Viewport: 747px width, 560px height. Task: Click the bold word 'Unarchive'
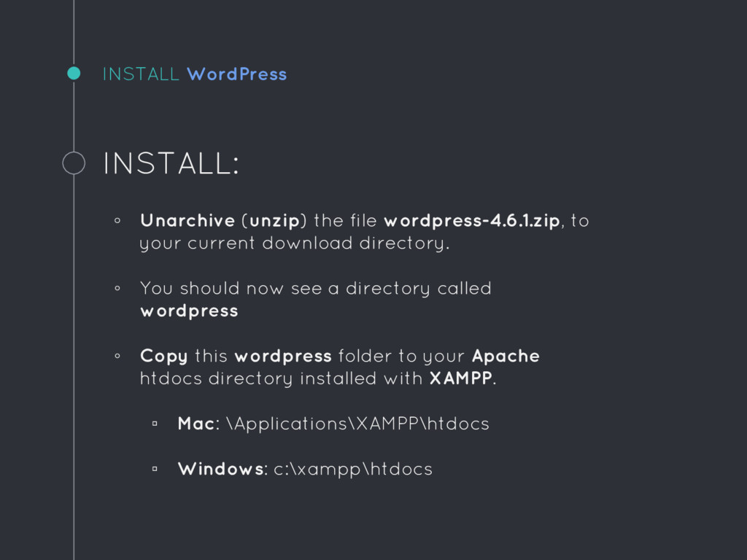tap(187, 220)
